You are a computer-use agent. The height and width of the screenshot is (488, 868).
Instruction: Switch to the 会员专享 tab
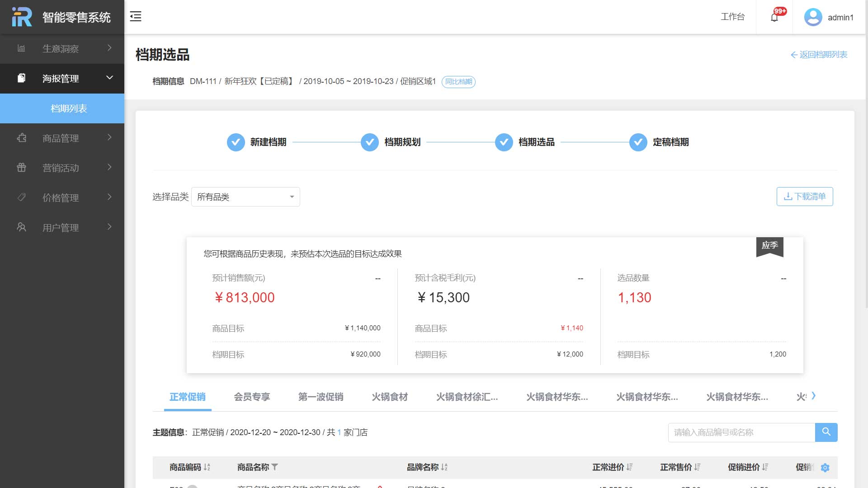(252, 397)
